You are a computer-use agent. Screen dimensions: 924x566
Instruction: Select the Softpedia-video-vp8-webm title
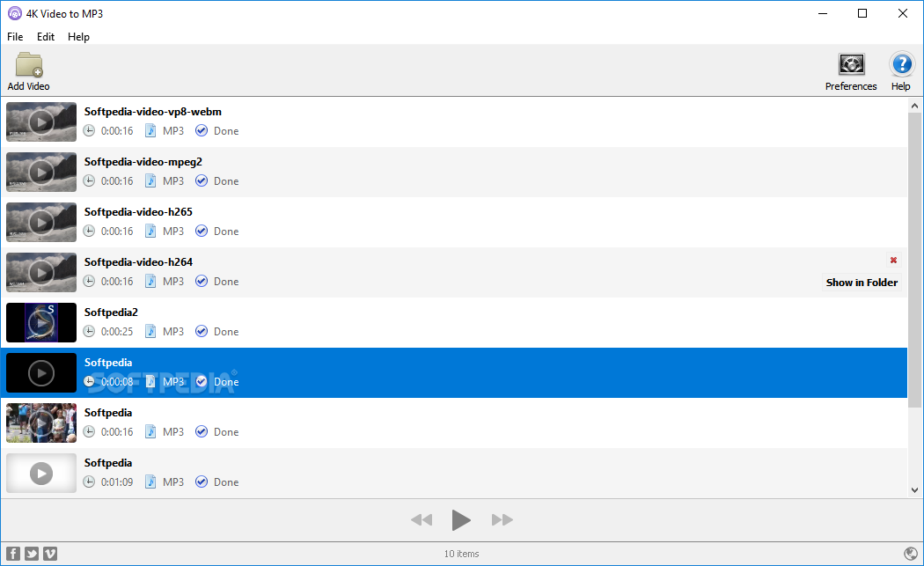[x=152, y=112]
